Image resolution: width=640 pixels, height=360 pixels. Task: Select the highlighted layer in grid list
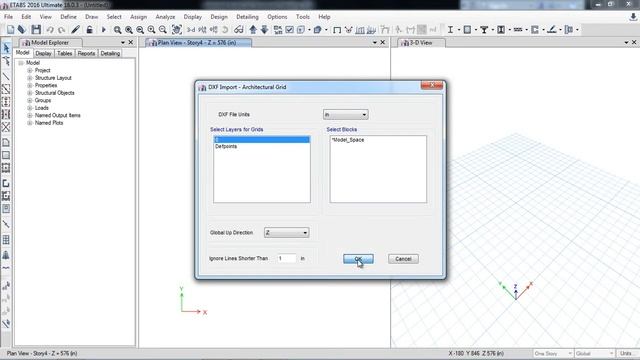click(x=262, y=140)
